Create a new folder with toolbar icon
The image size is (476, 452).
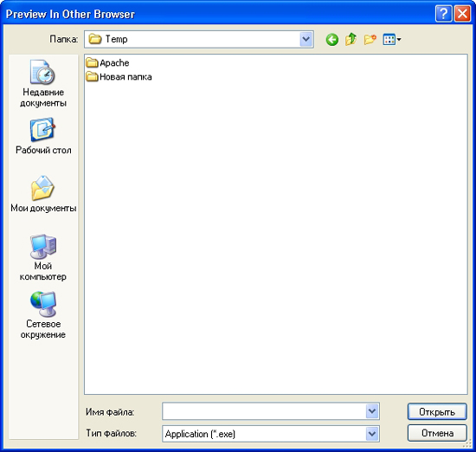pyautogui.click(x=370, y=40)
